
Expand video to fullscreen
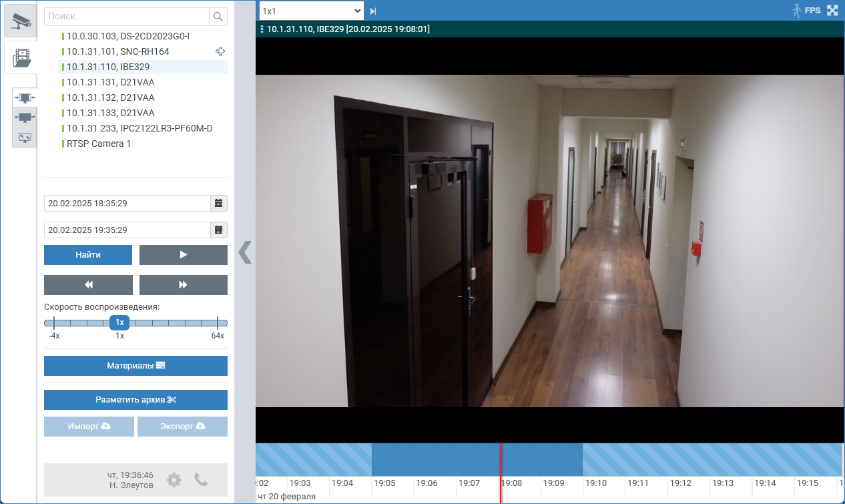coord(832,11)
